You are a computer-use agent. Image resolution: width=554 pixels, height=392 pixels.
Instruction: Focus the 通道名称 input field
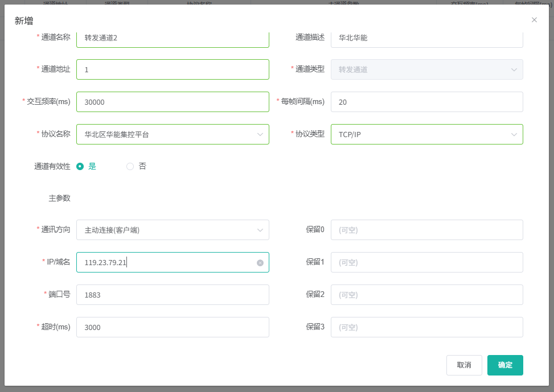173,39
